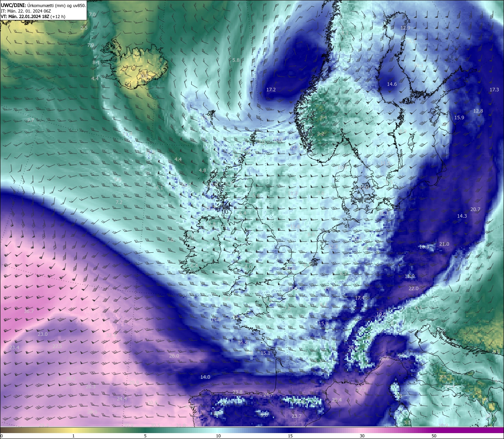Click the '4.8' value northwest of Scotland
Screen dimensions: 504x439
202,170
